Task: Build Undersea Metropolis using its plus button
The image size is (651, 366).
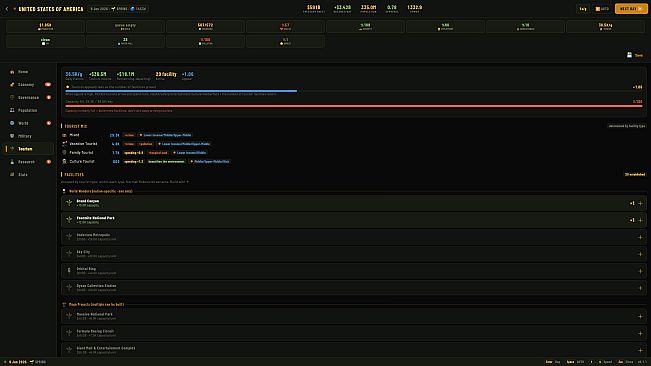Action: coord(640,237)
